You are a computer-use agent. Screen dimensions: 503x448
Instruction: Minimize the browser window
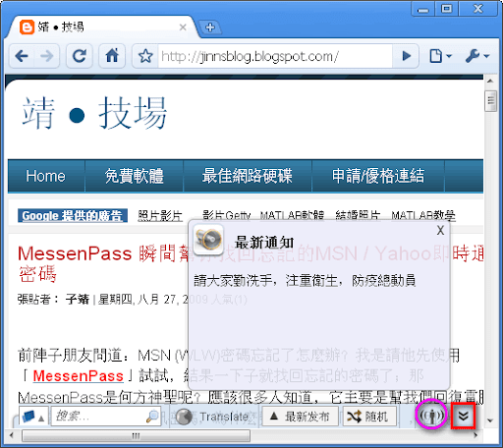[x=422, y=9]
